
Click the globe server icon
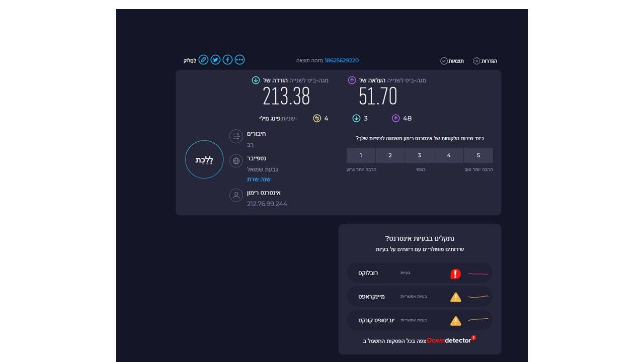236,161
